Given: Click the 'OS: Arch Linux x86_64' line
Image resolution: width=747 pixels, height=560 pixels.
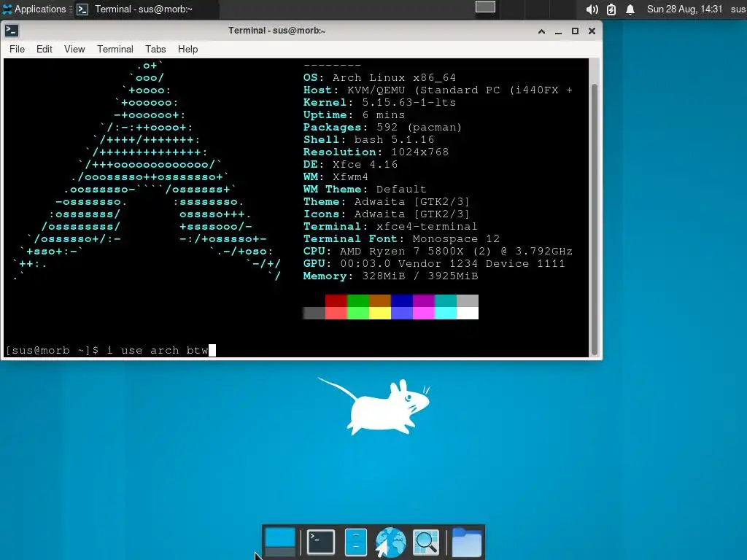Looking at the screenshot, I should click(379, 77).
